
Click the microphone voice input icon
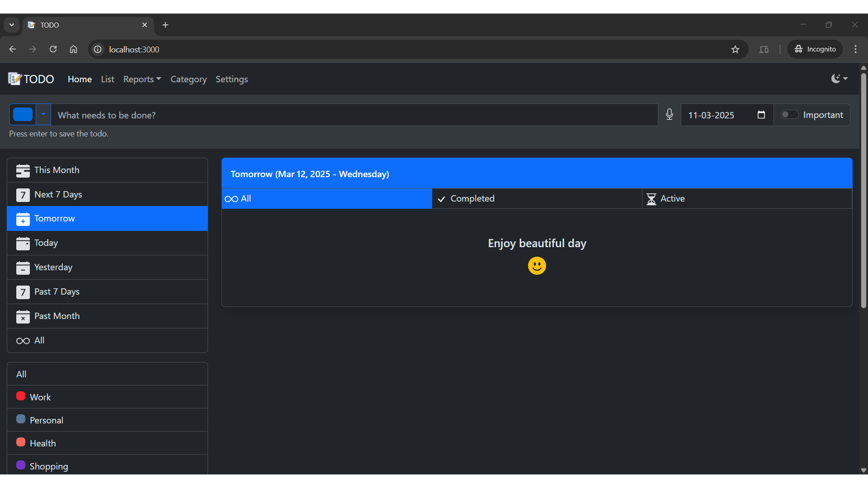tap(670, 115)
